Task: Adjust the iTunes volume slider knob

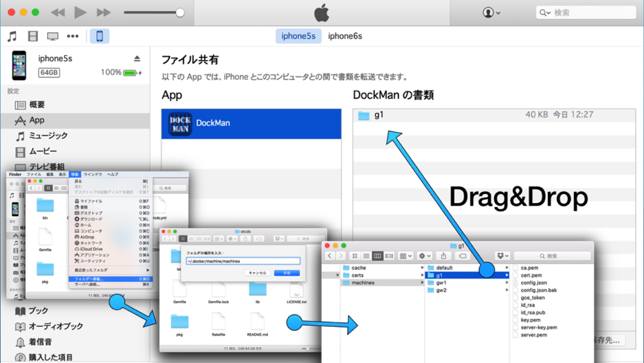Action: [x=180, y=12]
